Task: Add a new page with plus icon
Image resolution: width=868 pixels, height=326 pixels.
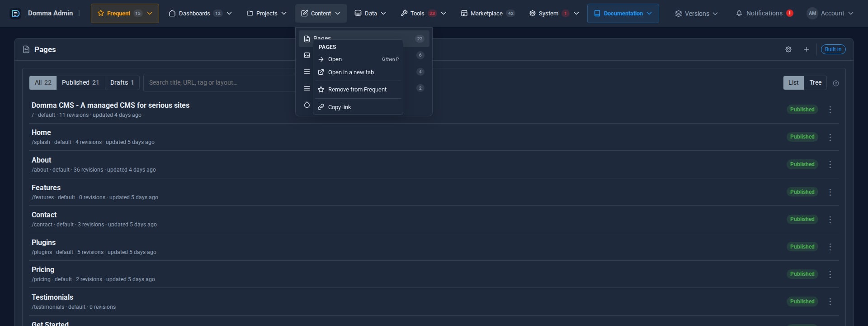Action: (806, 49)
